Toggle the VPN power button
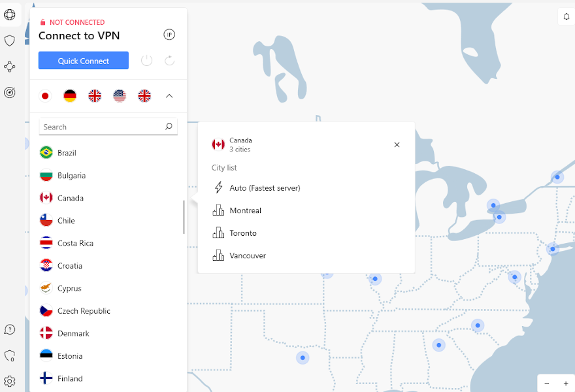This screenshot has height=392, width=575. (147, 61)
